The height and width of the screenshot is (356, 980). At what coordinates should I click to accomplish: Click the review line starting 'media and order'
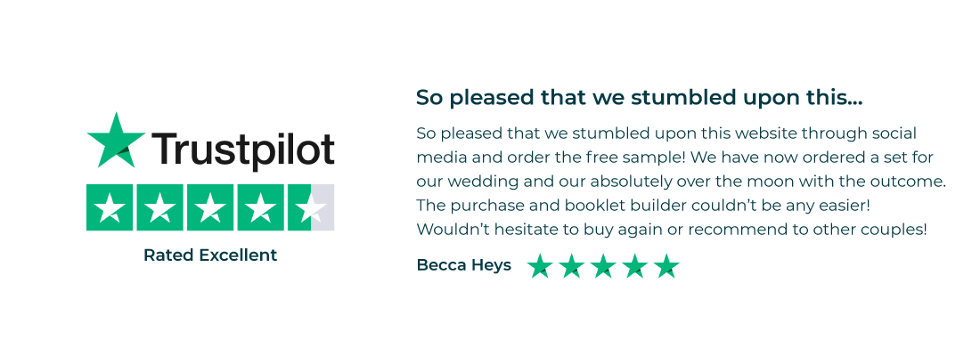[680, 158]
